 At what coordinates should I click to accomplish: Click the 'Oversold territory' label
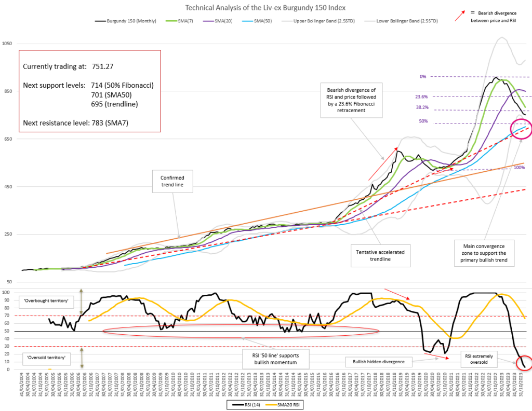coord(46,358)
